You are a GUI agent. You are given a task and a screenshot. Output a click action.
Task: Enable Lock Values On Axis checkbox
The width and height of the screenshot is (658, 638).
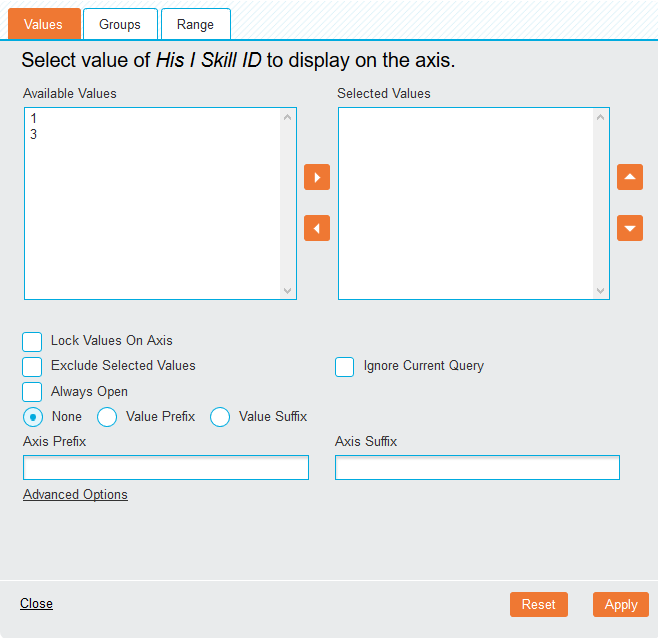(x=33, y=341)
